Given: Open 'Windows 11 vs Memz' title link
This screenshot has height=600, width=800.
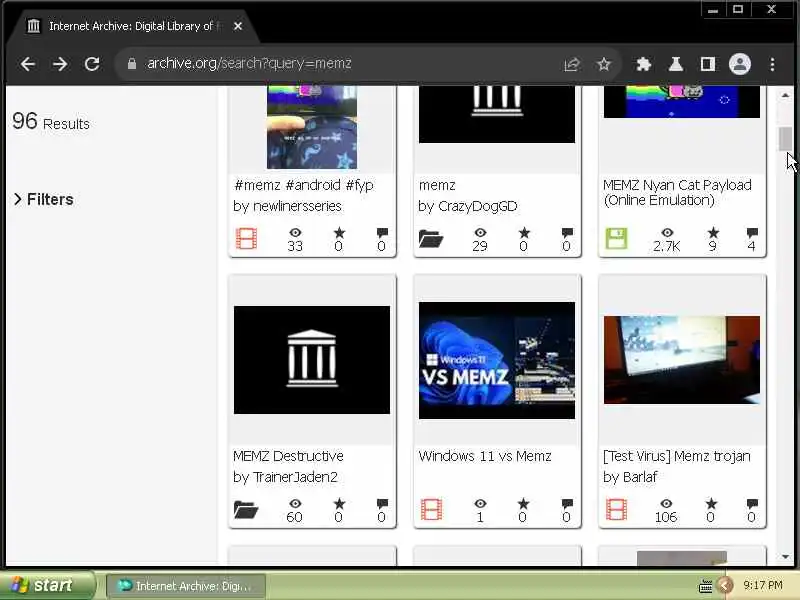Looking at the screenshot, I should point(485,456).
